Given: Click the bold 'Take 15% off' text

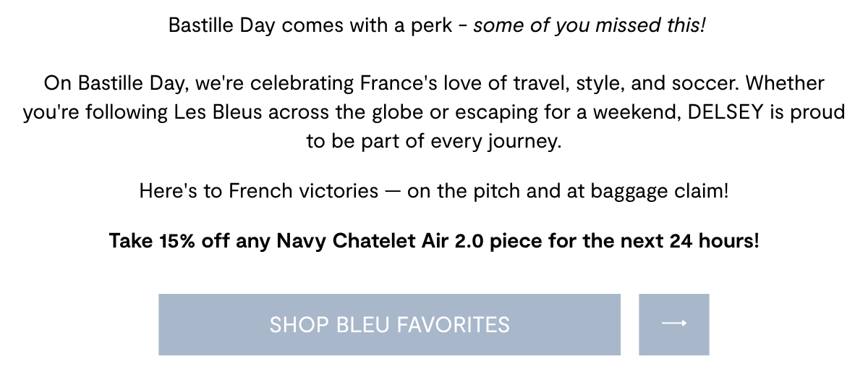Looking at the screenshot, I should click(x=169, y=240).
